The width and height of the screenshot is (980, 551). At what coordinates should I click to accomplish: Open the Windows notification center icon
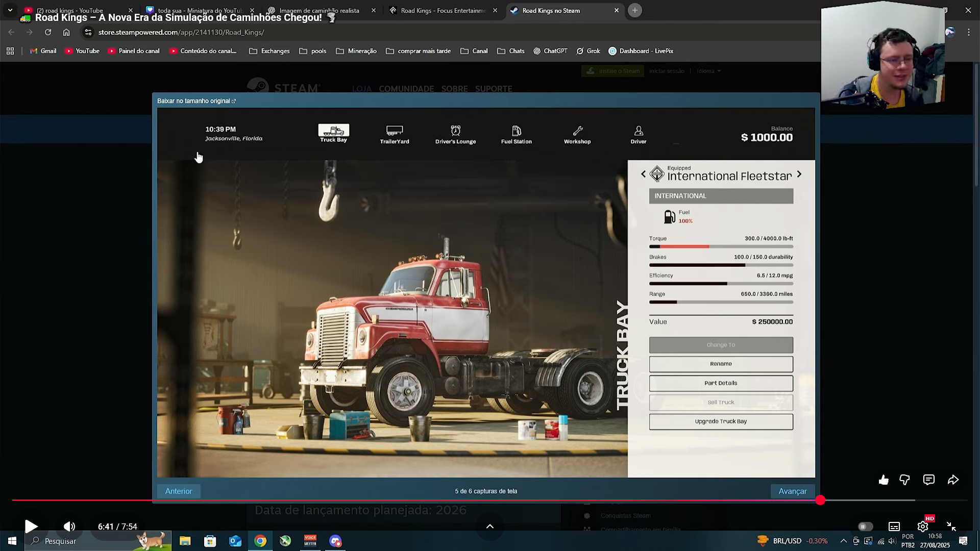coord(963,541)
